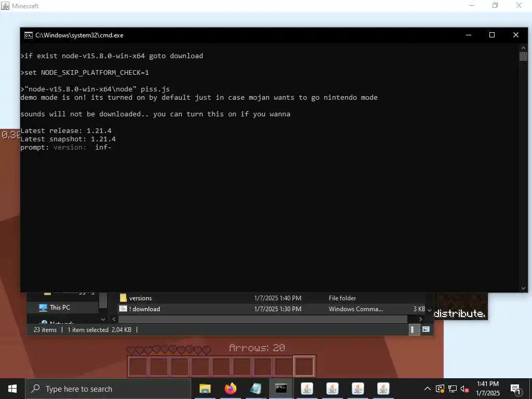The image size is (532, 399).
Task: Click the 'set NODE_SKIP_PLATFORM_CHECK=1' line
Action: point(85,73)
